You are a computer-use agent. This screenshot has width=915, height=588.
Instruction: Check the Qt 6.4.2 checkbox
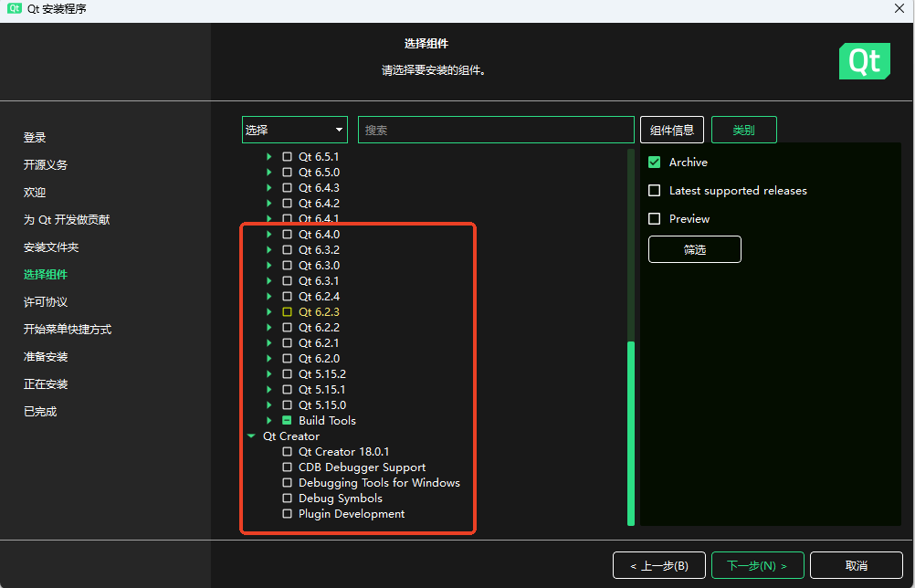point(287,203)
